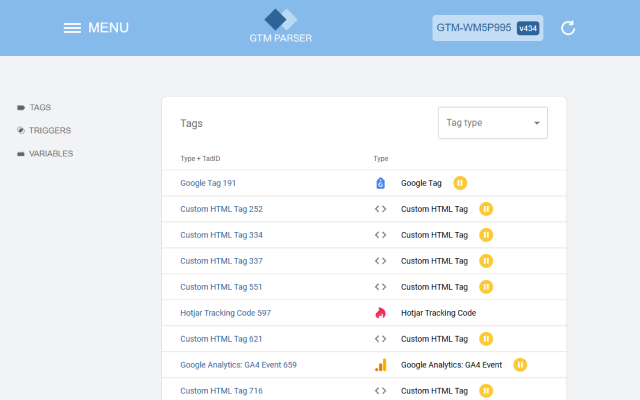640x400 pixels.
Task: Click the GTM PARSER wordmark text
Action: (281, 38)
